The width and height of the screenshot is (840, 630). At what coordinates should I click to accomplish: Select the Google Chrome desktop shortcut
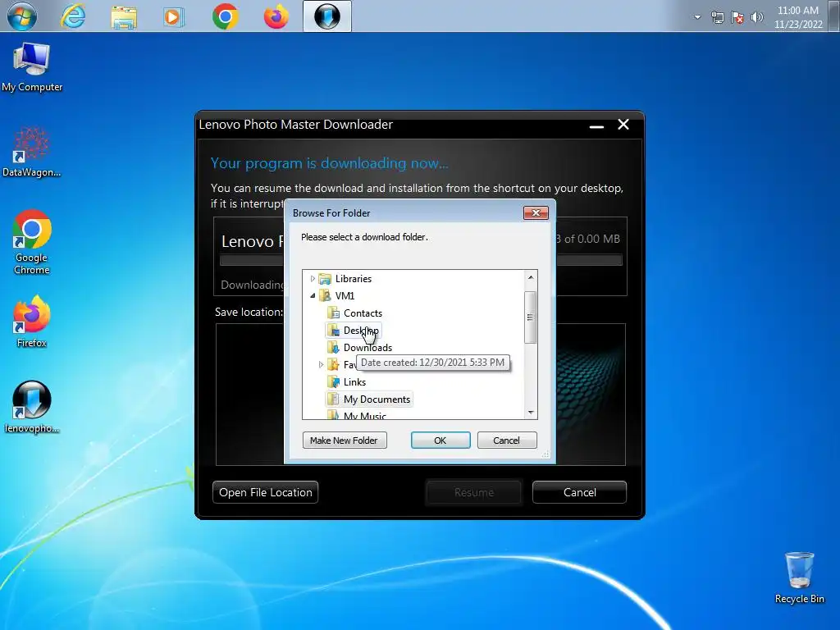pyautogui.click(x=32, y=242)
